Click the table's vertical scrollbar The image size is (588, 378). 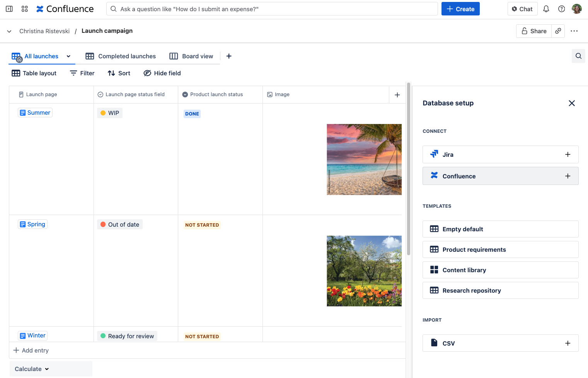click(409, 169)
